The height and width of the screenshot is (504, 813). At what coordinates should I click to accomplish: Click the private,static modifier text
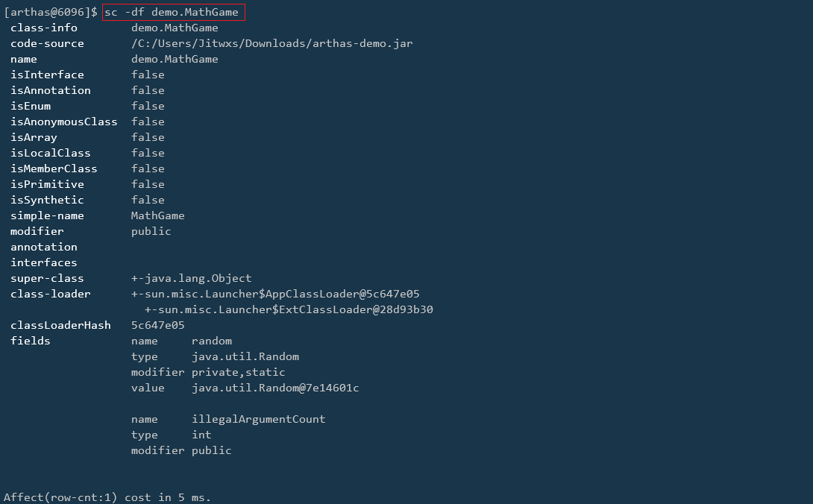click(x=238, y=372)
